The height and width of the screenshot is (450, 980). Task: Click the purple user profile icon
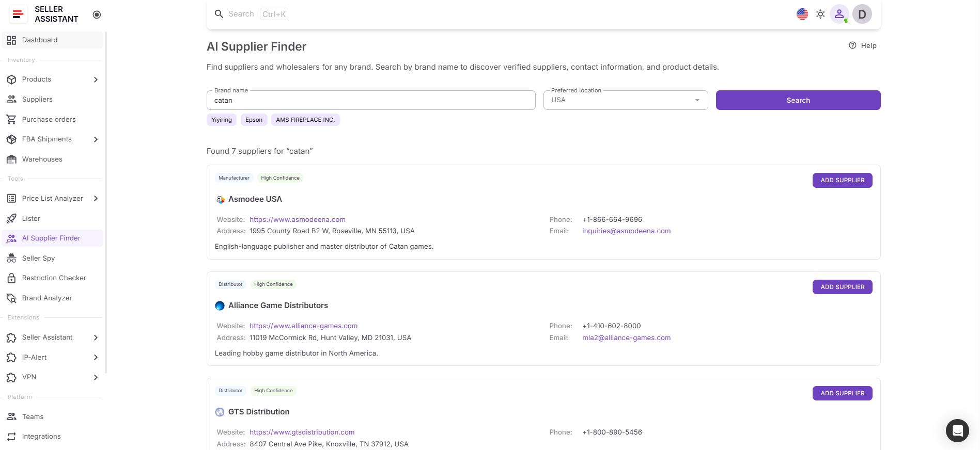(839, 14)
